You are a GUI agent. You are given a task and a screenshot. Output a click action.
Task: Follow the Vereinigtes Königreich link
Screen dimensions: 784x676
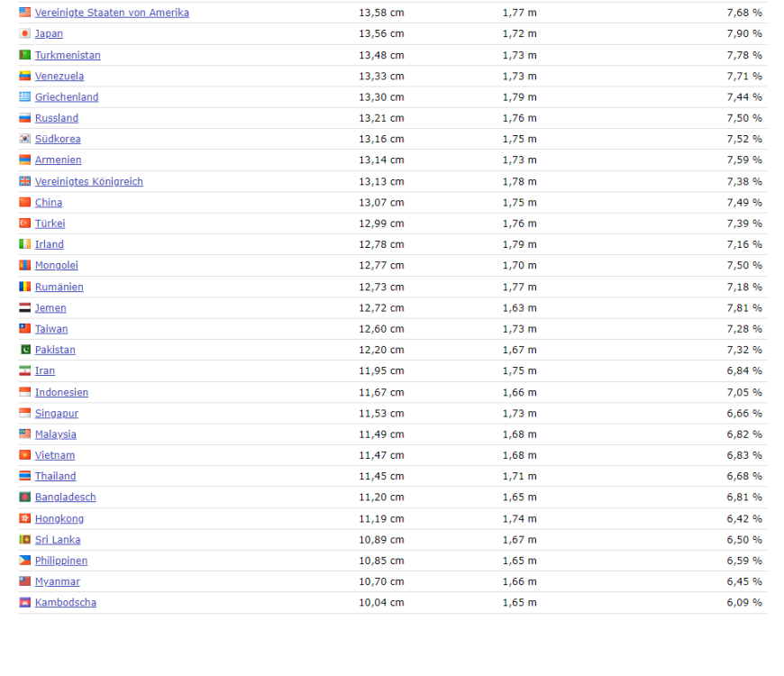coord(88,181)
